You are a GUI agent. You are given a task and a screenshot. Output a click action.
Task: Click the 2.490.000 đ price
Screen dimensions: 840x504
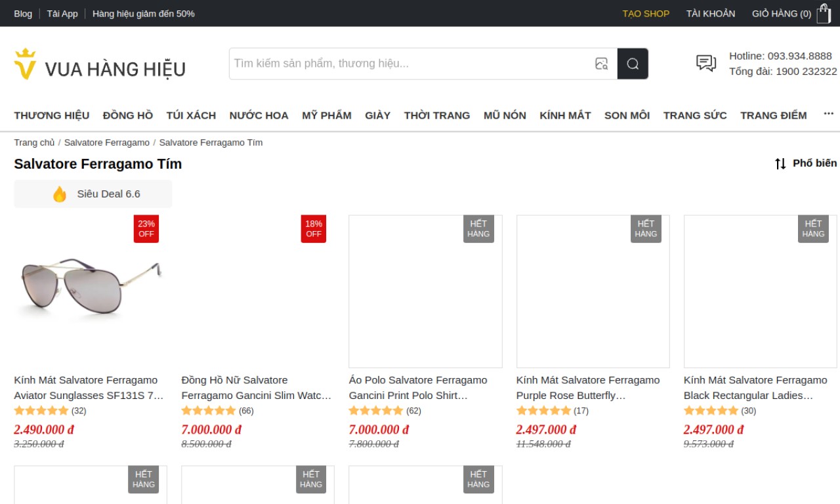point(44,430)
